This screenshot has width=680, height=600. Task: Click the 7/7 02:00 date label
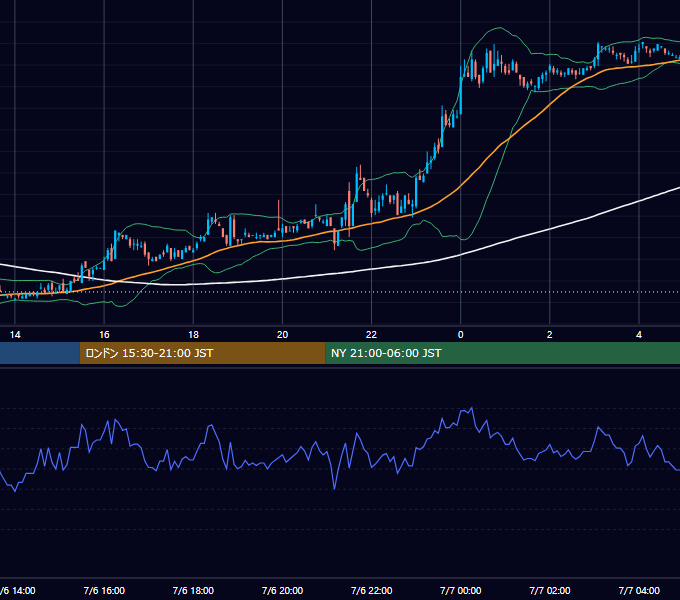(549, 590)
